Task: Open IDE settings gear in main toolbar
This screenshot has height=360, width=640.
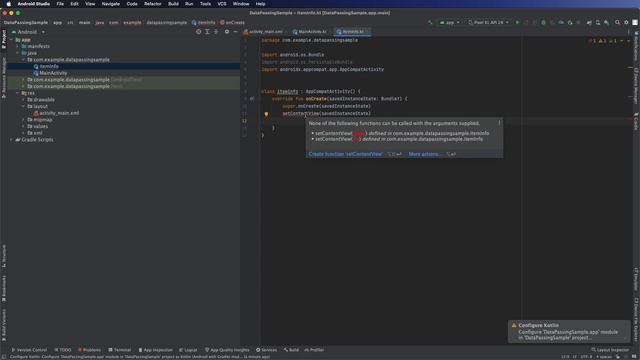Action: (626, 22)
